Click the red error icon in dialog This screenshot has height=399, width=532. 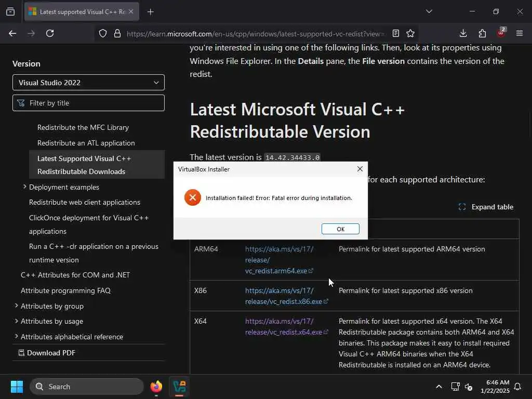(193, 197)
